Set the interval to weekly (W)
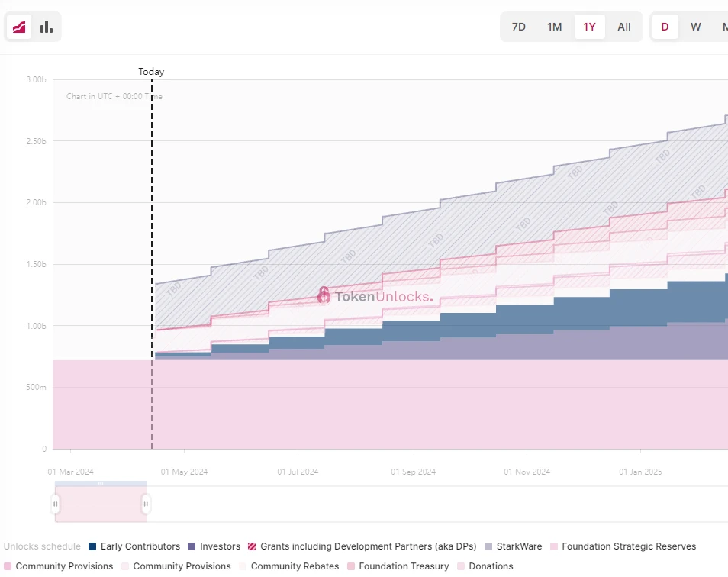The image size is (728, 577). click(x=696, y=27)
